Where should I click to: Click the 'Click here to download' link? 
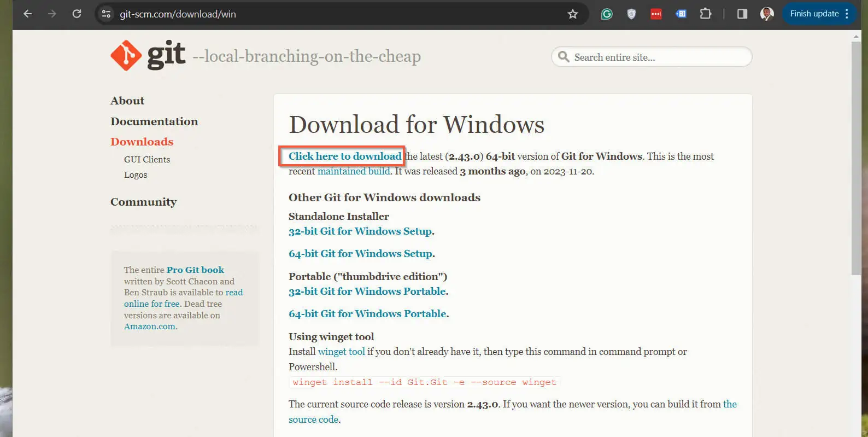[x=345, y=156]
